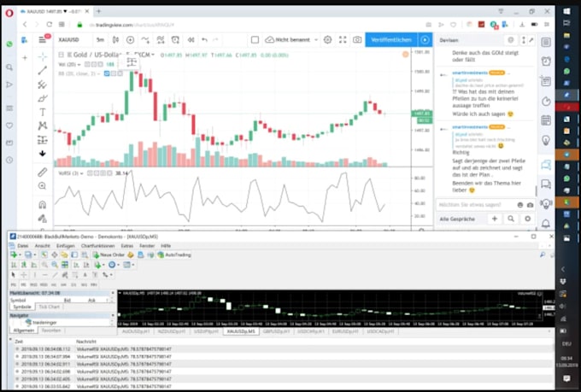Click Alle Gespräche in the chat panel

(457, 219)
